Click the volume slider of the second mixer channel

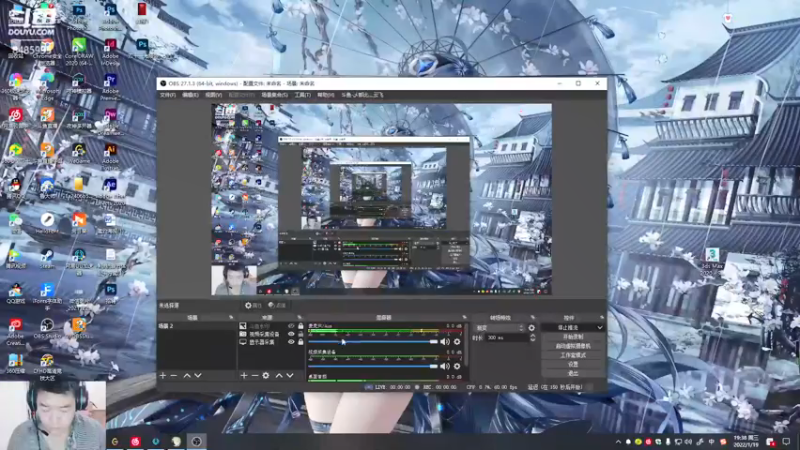point(373,366)
